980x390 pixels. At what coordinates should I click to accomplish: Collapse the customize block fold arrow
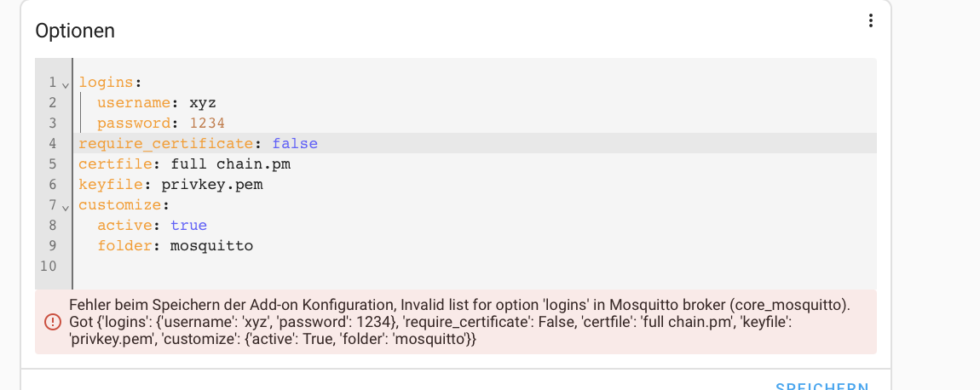pos(65,206)
